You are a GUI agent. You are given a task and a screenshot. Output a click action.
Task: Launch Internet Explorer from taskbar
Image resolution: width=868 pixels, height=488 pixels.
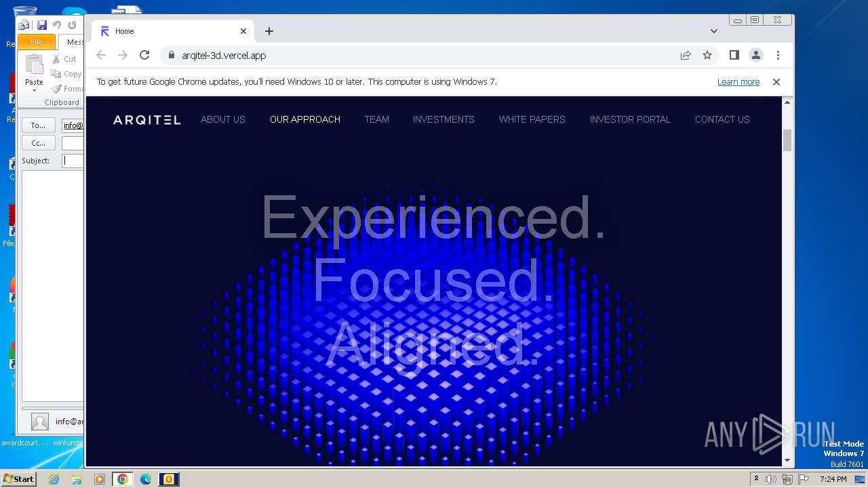(54, 479)
